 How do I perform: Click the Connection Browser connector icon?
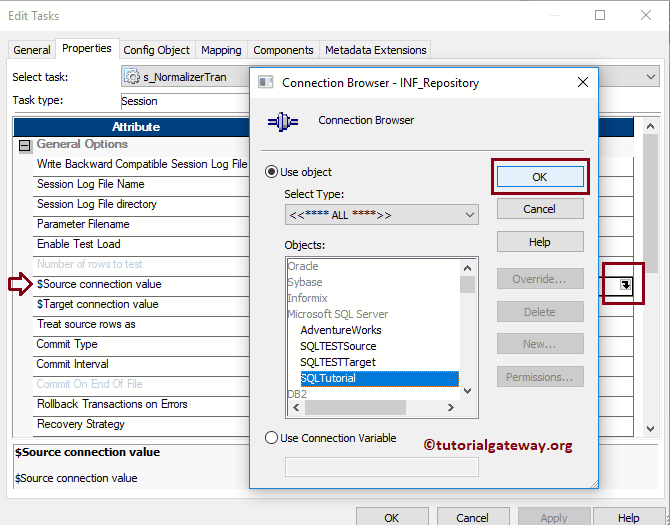(282, 122)
